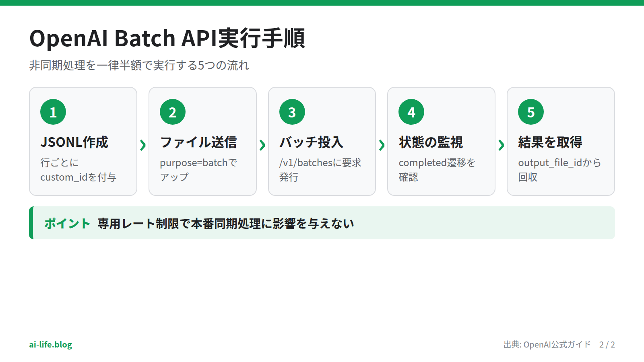Viewport: 644px width, 362px height.
Task: Select the subtitle "非同期処理を一律半額で実行する5つの流れ"
Action: coord(139,65)
